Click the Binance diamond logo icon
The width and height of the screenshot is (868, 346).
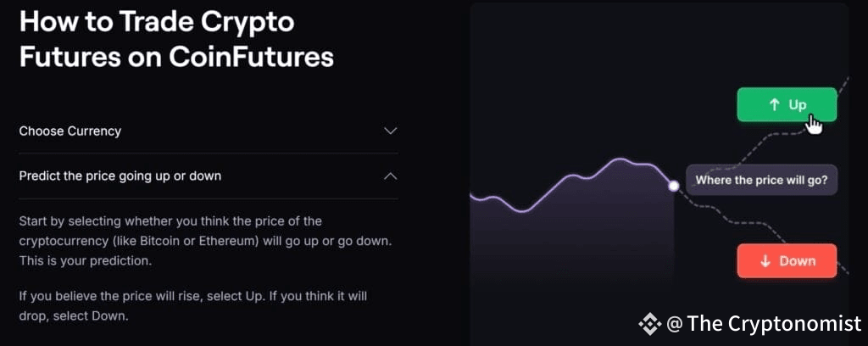click(x=650, y=323)
